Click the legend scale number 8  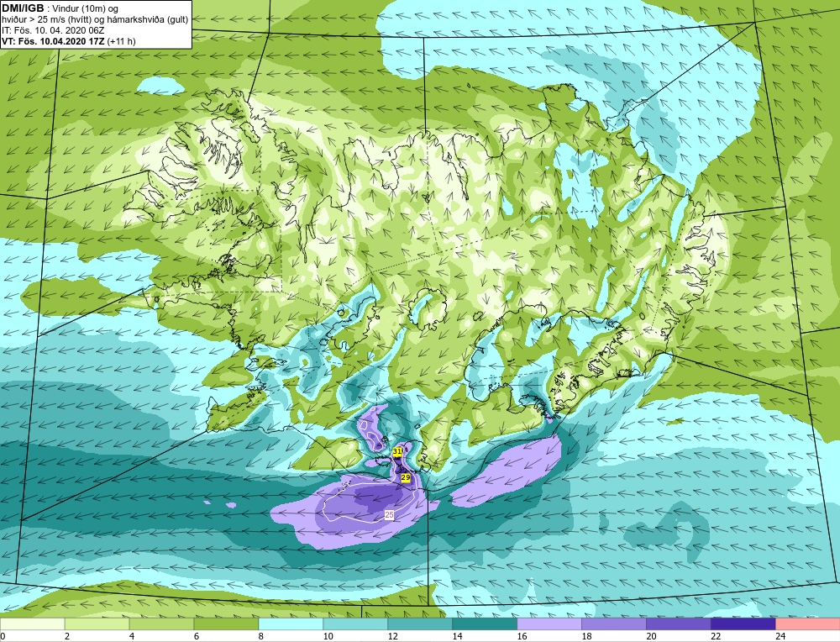(261, 636)
